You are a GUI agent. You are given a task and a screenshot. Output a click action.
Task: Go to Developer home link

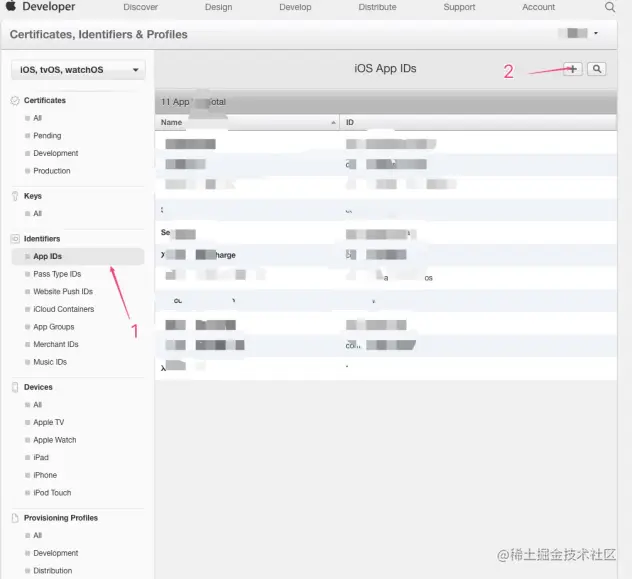pyautogui.click(x=48, y=6)
